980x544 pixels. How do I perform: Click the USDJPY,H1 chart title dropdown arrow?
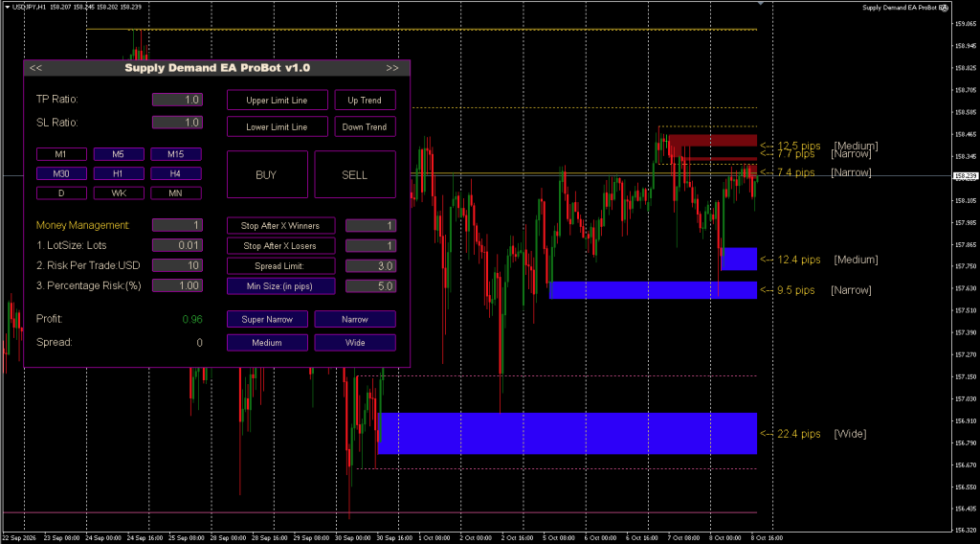point(7,7)
